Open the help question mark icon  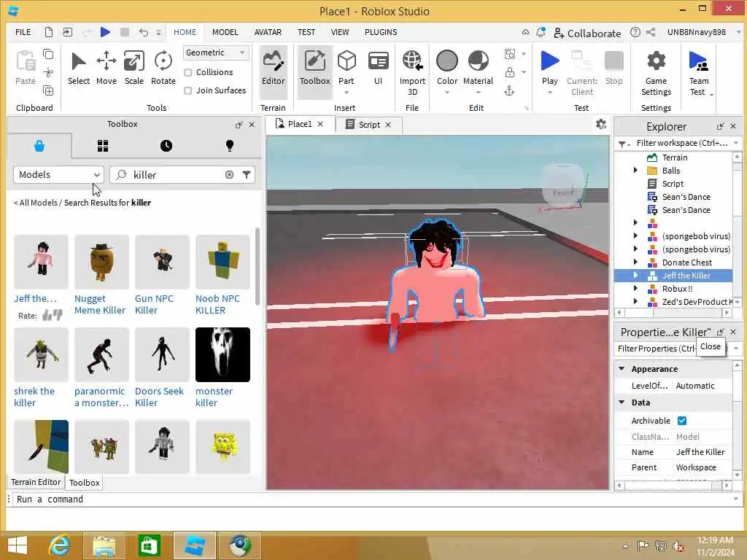[x=635, y=32]
